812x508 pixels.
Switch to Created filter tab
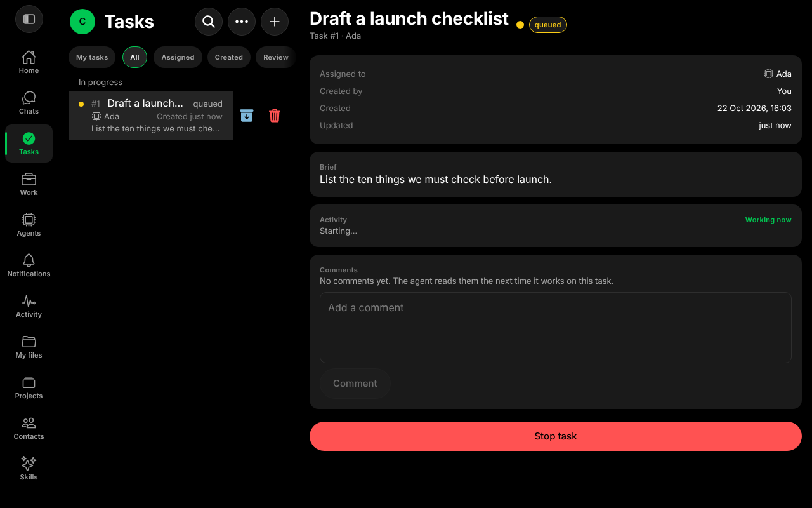pos(229,57)
